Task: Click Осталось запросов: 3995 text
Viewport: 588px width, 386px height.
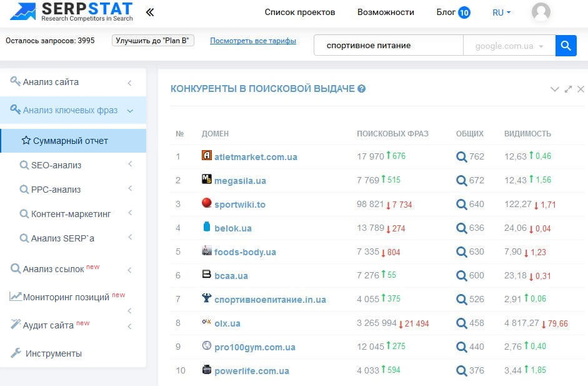Action: click(x=50, y=41)
